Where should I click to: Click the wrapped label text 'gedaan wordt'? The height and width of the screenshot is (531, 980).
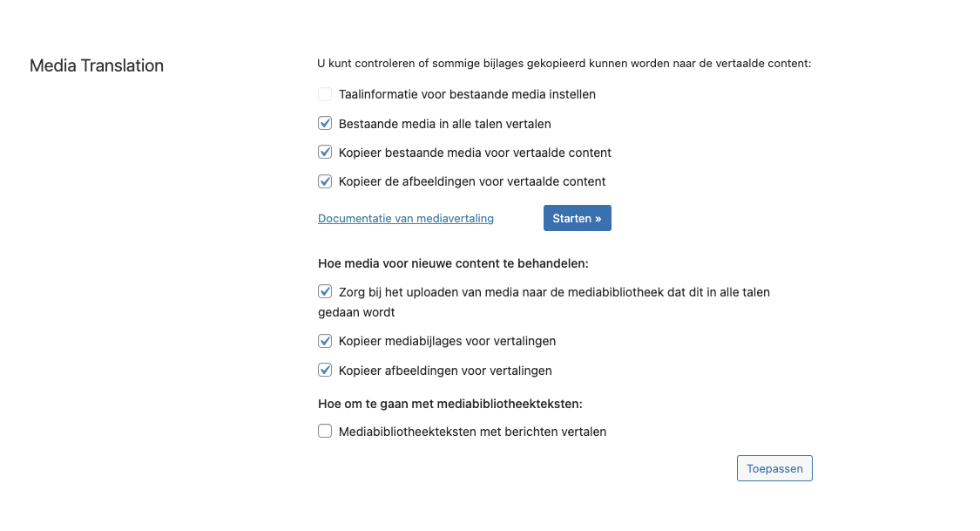point(356,312)
